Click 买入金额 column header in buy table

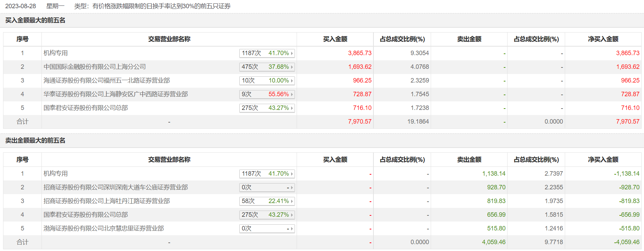[x=335, y=39]
